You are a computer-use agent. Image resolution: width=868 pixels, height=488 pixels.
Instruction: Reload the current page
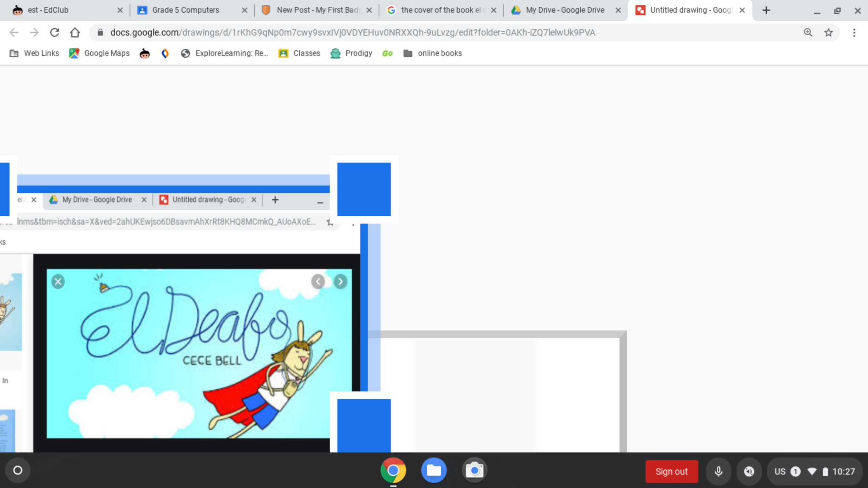tap(55, 33)
